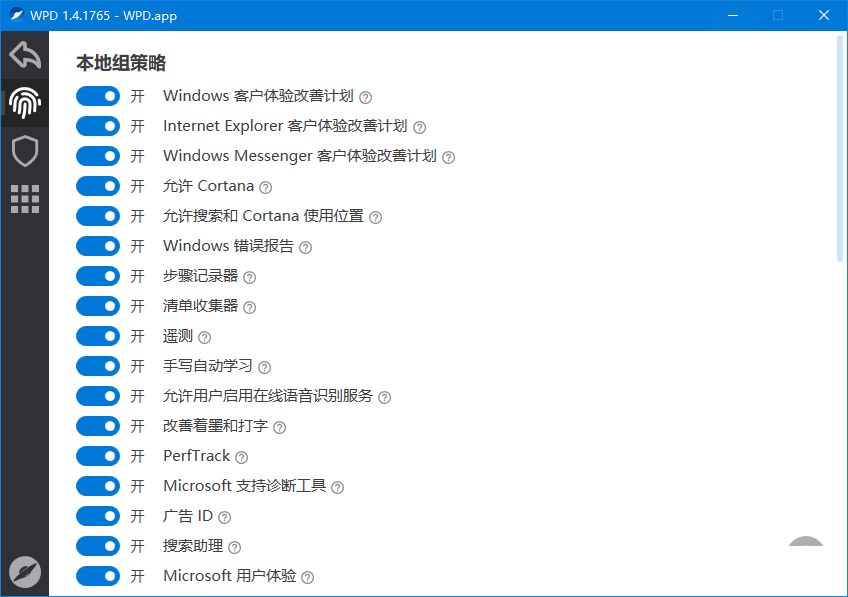848x597 pixels.
Task: Disable Windows 错误报告 switch
Action: point(98,246)
